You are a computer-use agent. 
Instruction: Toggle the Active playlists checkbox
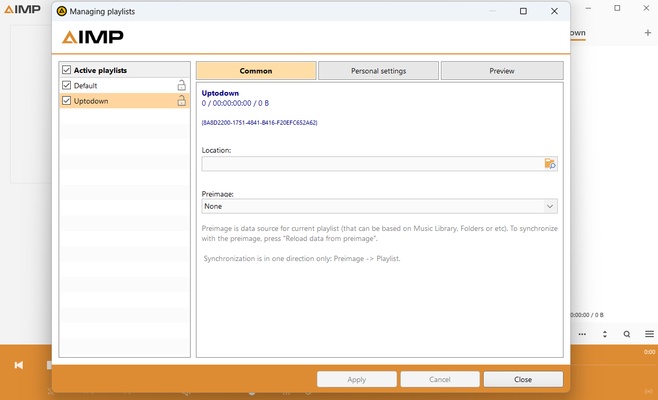pos(66,70)
